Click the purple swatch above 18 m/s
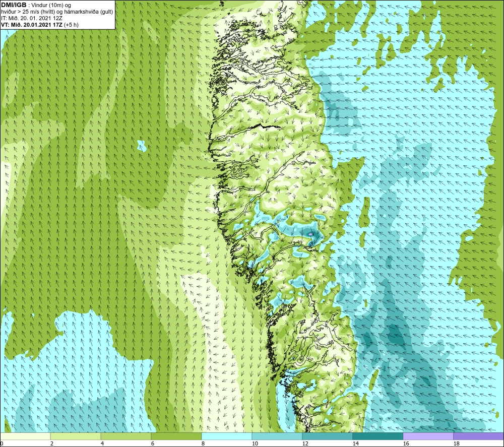This screenshot has height=447, width=504. coord(478,436)
